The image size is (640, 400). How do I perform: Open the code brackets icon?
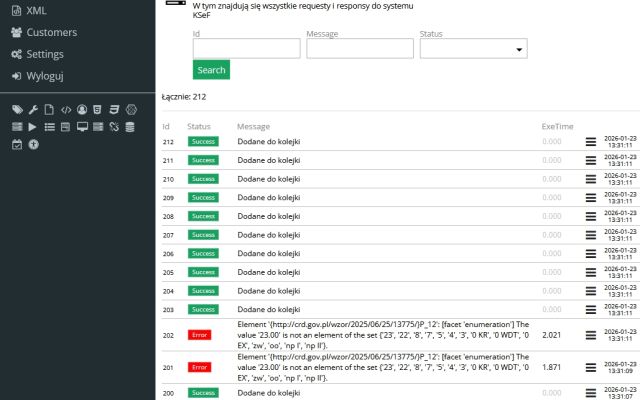click(66, 109)
